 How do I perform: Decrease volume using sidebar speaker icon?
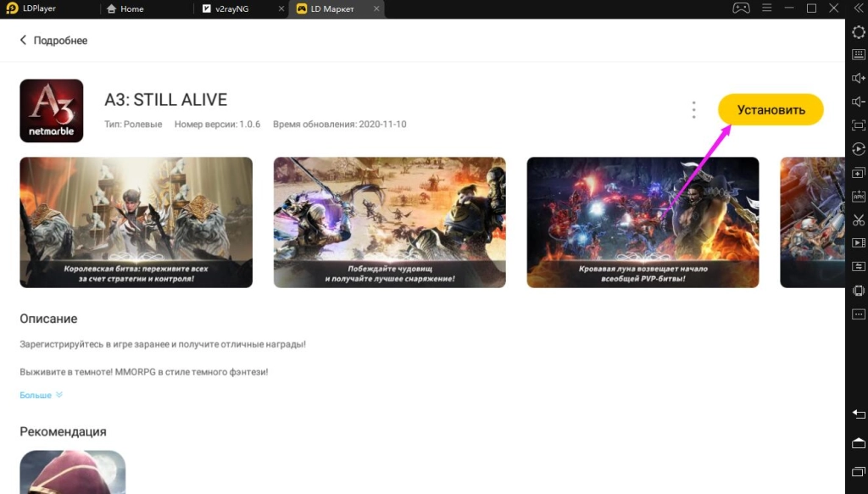(858, 102)
